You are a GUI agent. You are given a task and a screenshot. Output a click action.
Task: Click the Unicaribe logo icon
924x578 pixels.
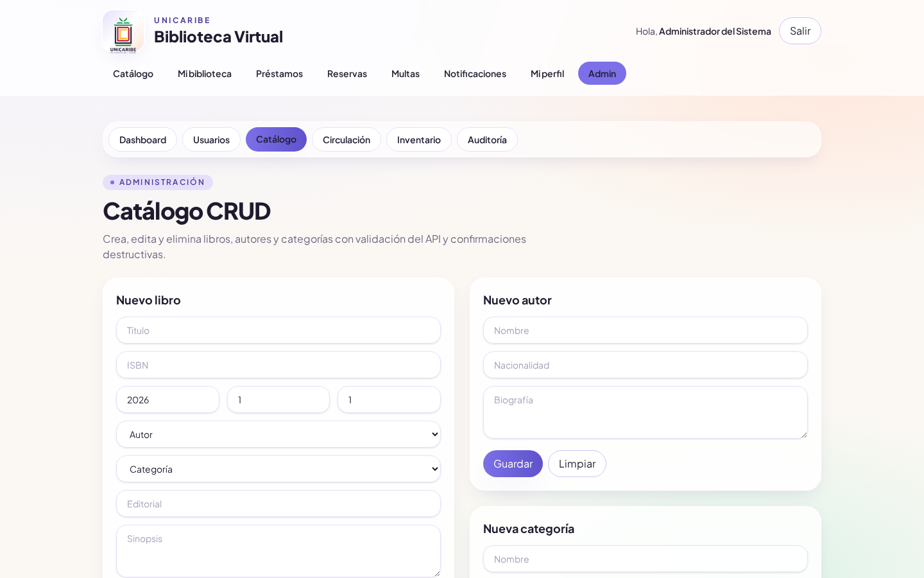pos(123,31)
